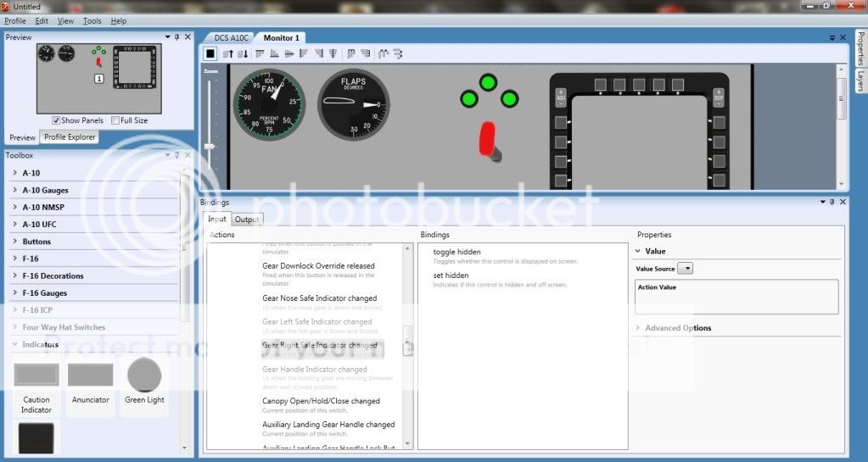Click the distribute vertically toolbar icon
This screenshot has height=462, width=868.
click(366, 53)
